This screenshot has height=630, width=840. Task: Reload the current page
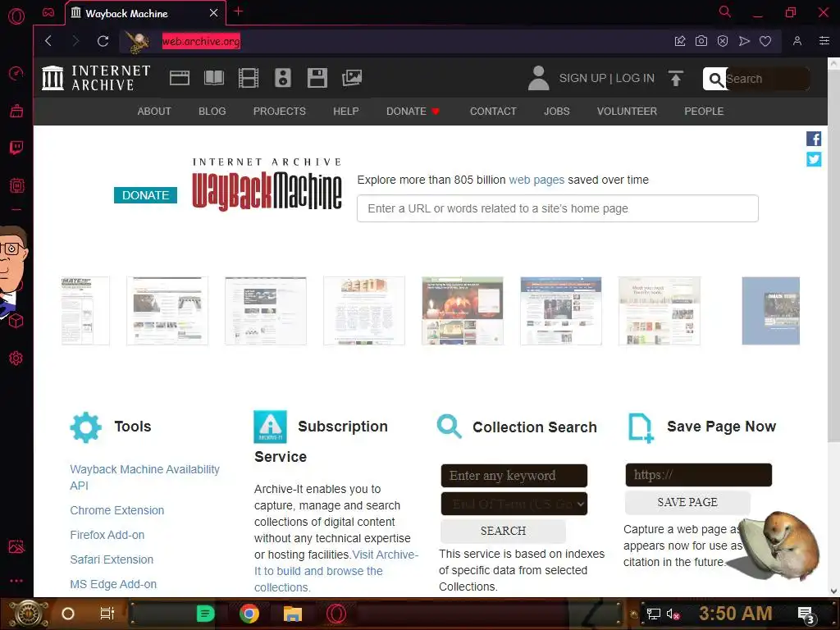tap(103, 41)
